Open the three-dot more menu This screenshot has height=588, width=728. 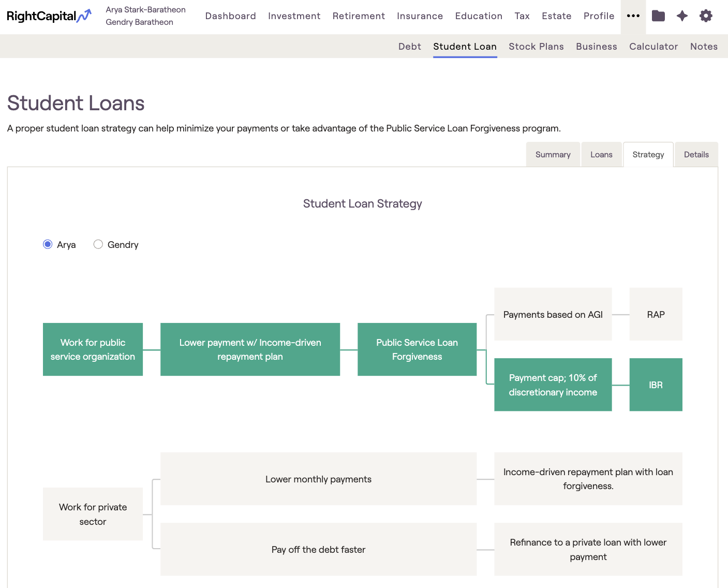[x=633, y=16]
